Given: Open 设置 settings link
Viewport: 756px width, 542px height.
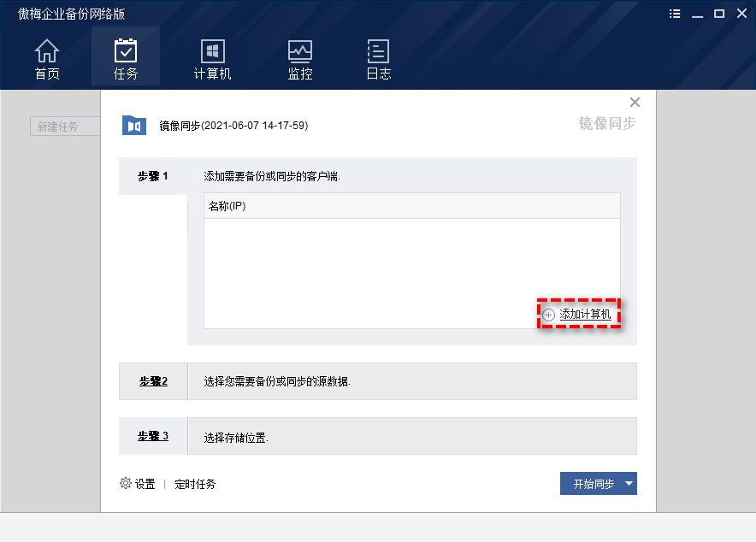Looking at the screenshot, I should 145,484.
